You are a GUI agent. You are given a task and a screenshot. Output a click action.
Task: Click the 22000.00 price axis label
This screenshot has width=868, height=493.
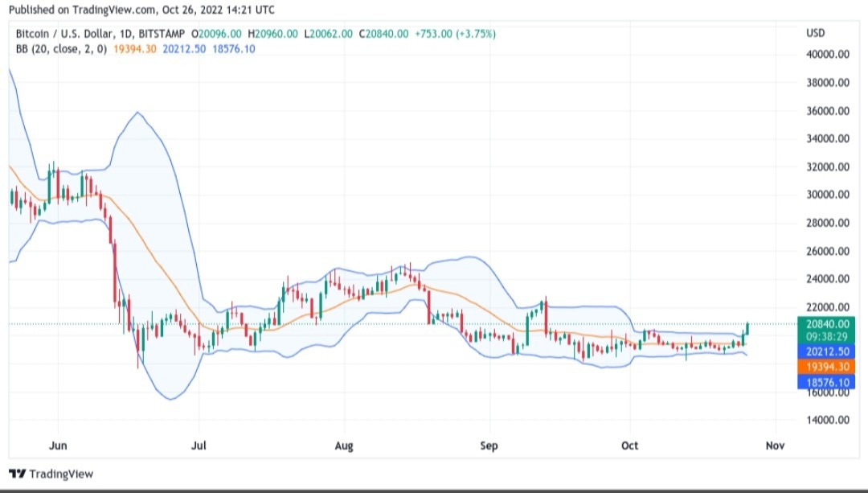click(x=828, y=307)
